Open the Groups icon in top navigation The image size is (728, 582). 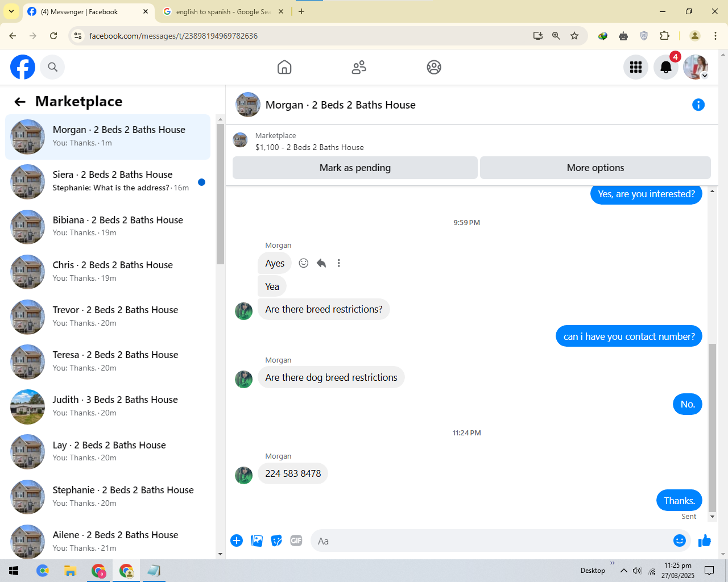click(x=434, y=67)
